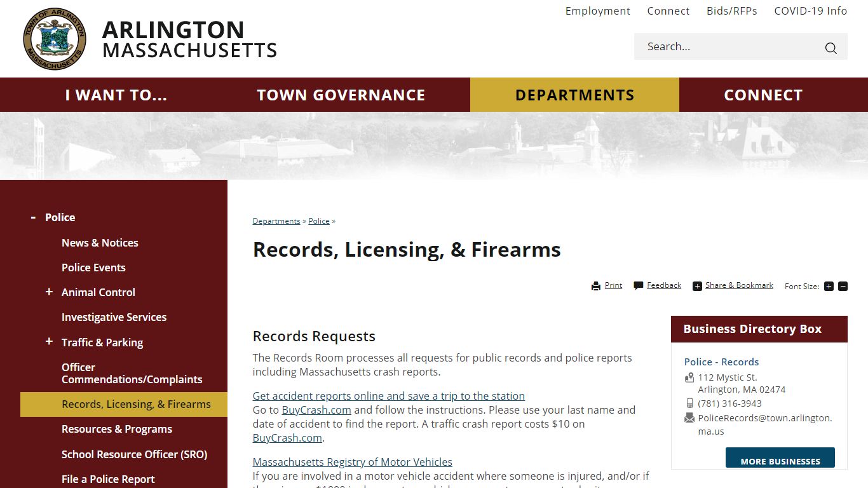Viewport: 868px width, 488px height.
Task: Click the map icon beside 112 Mystic St.
Action: 689,377
